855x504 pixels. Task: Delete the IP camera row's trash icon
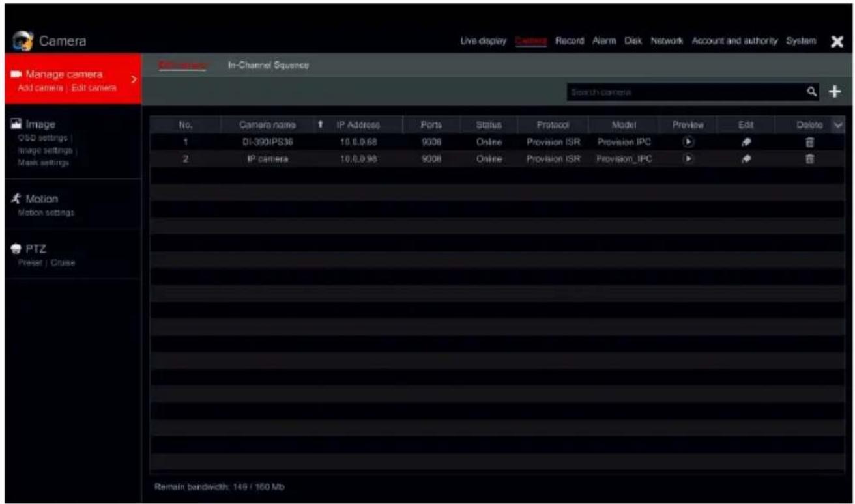[811, 158]
